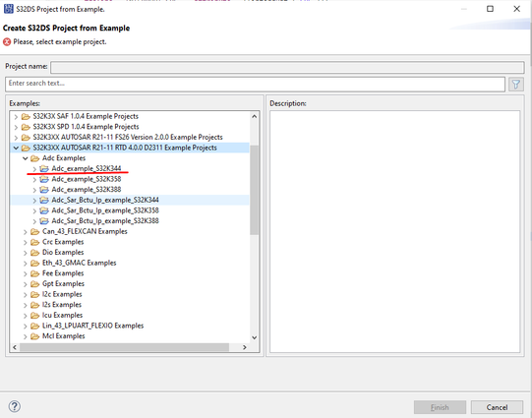Screen dimensions: 532x418
Task: Expand the Adc_Sar_Bctu_Ip_example_S32K344 node
Action: click(34, 201)
